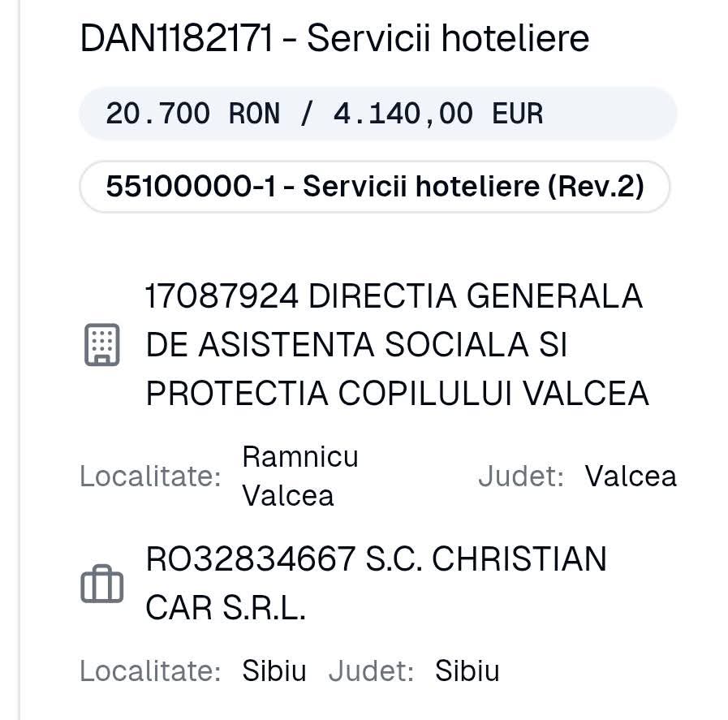The width and height of the screenshot is (728, 720).
Task: Click the "Servicii hoteliere" text in the heading
Action: 448,39
